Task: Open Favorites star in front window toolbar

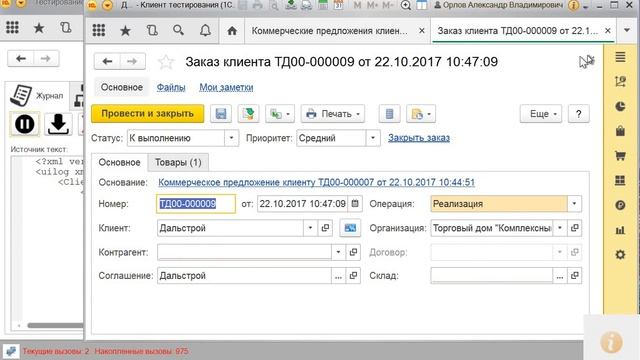Action: pyautogui.click(x=125, y=31)
